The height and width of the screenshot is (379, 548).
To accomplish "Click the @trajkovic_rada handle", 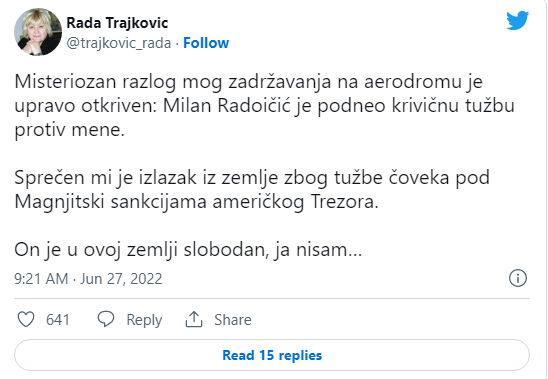I will click(119, 43).
